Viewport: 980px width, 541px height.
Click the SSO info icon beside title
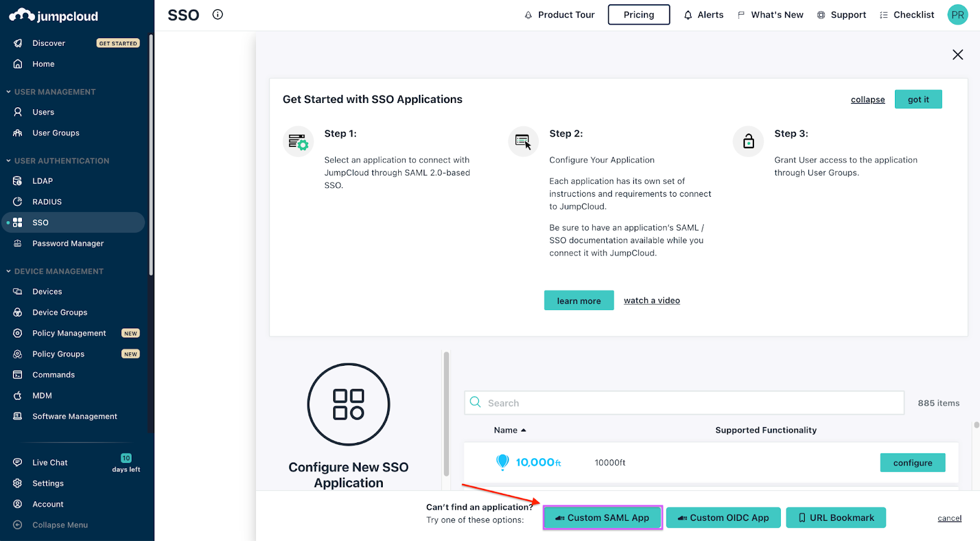[217, 15]
